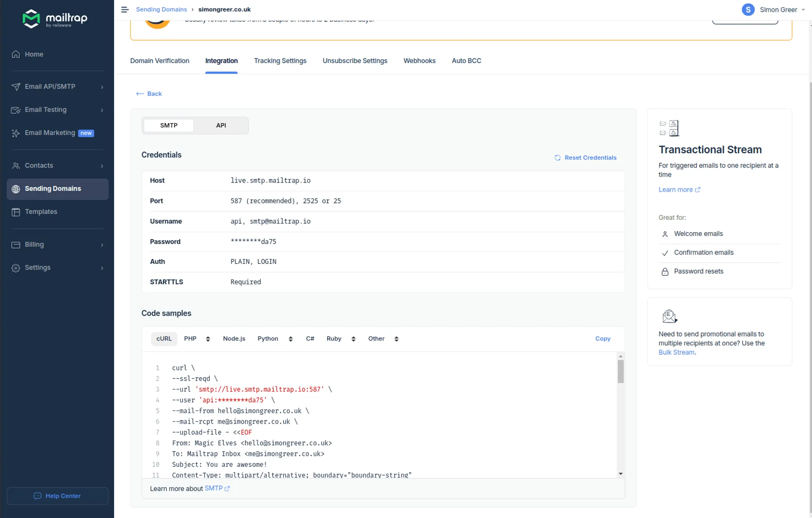
Task: Copy the code sample
Action: 603,339
